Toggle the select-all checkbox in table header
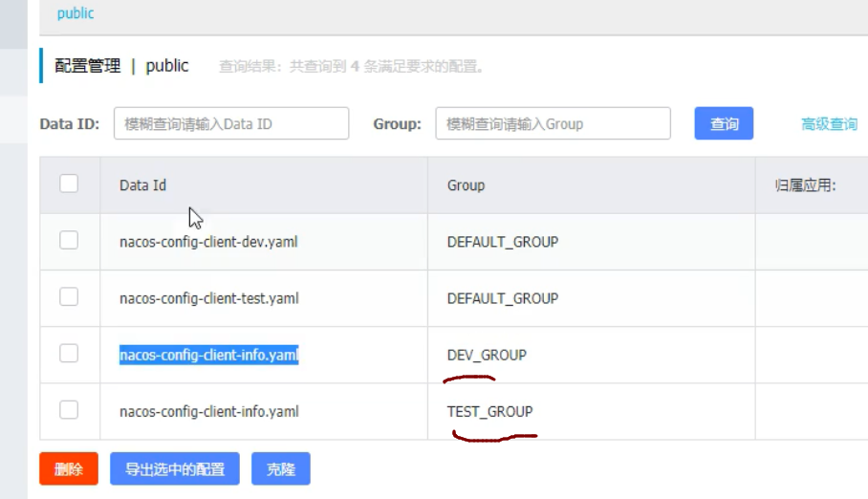Image resolution: width=868 pixels, height=499 pixels. coord(69,184)
